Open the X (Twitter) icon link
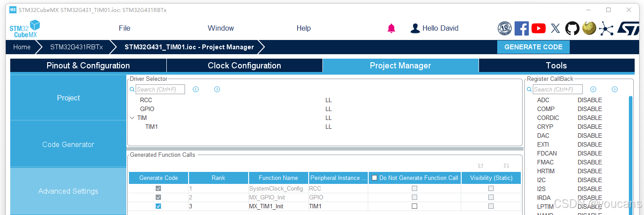The height and width of the screenshot is (215, 644). 555,28
